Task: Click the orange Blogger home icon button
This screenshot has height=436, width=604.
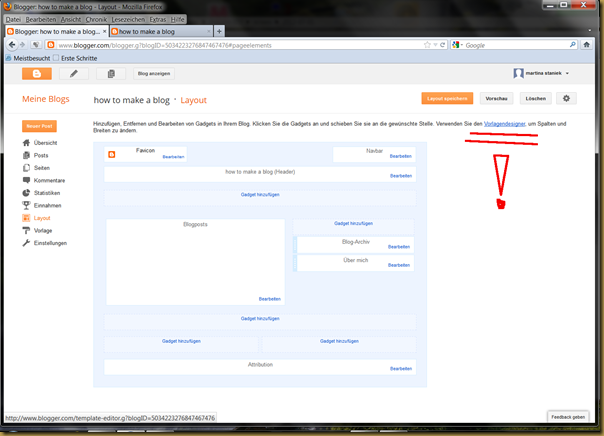Action: pos(37,74)
